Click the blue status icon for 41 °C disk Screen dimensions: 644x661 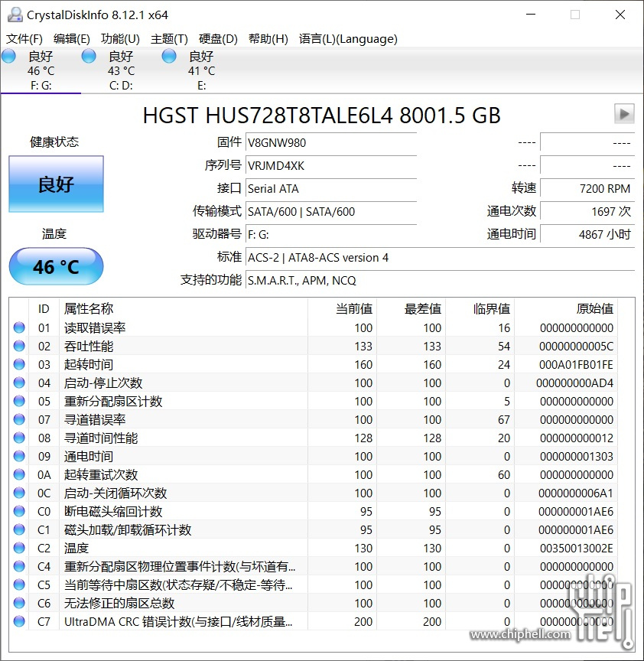click(169, 56)
